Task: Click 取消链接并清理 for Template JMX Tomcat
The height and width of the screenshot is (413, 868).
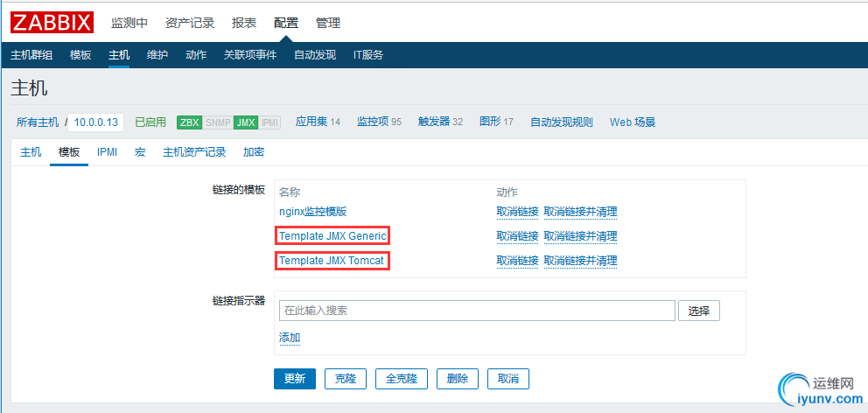Action: click(581, 260)
